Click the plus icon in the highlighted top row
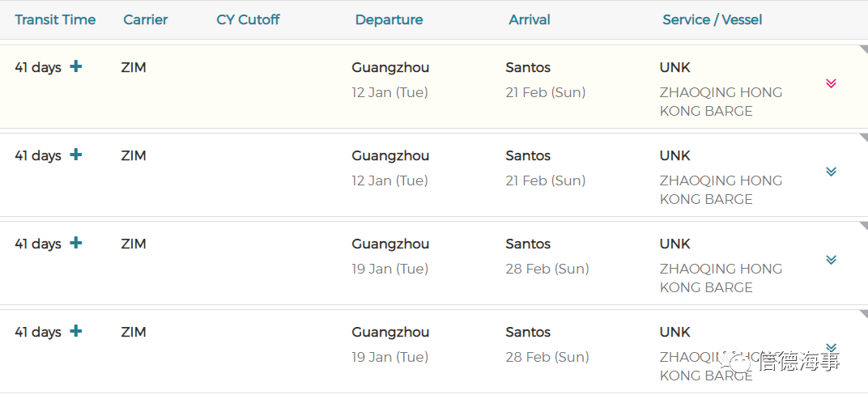Screen dimensions: 868x399 click(76, 67)
